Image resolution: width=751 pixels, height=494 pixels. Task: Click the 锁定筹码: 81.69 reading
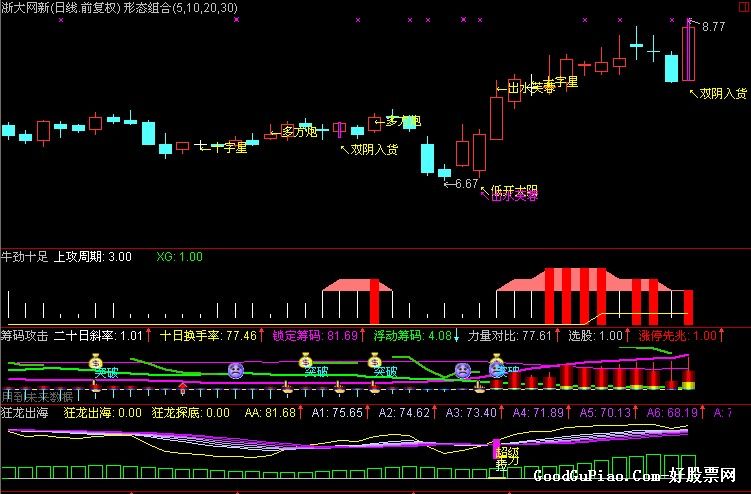click(x=315, y=336)
